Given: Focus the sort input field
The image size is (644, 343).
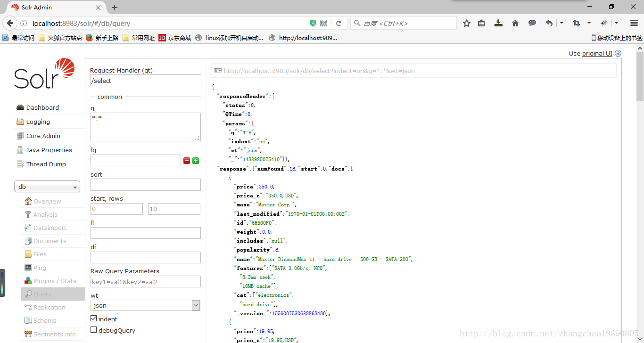Looking at the screenshot, I should (146, 185).
